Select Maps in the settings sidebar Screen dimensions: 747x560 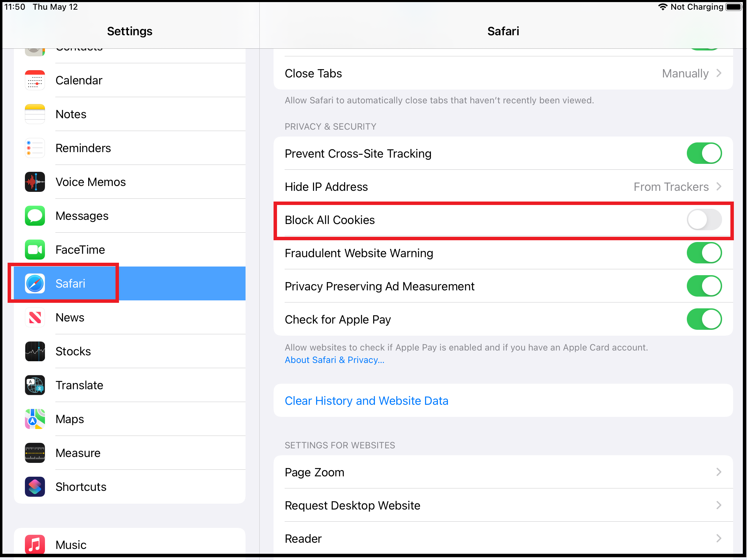pos(70,419)
